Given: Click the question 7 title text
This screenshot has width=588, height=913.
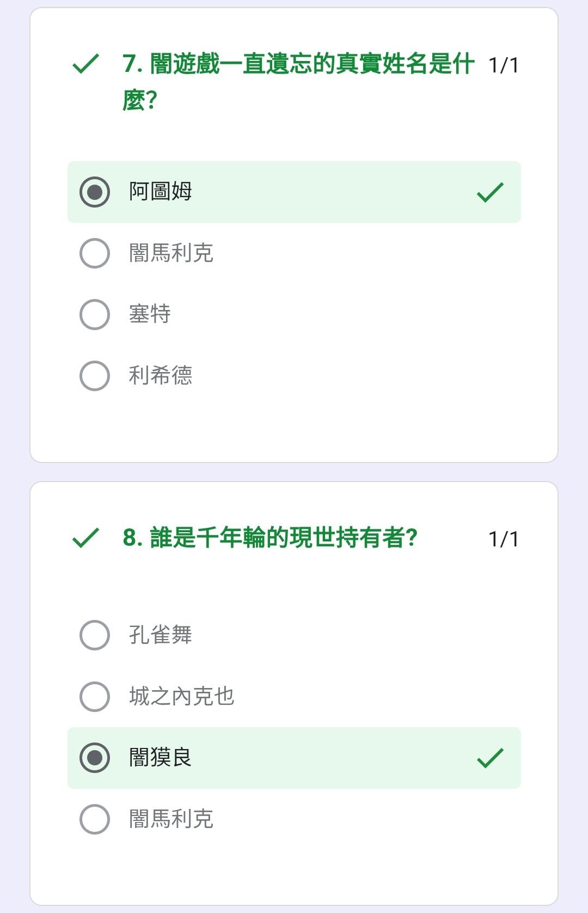Looking at the screenshot, I should 298,82.
